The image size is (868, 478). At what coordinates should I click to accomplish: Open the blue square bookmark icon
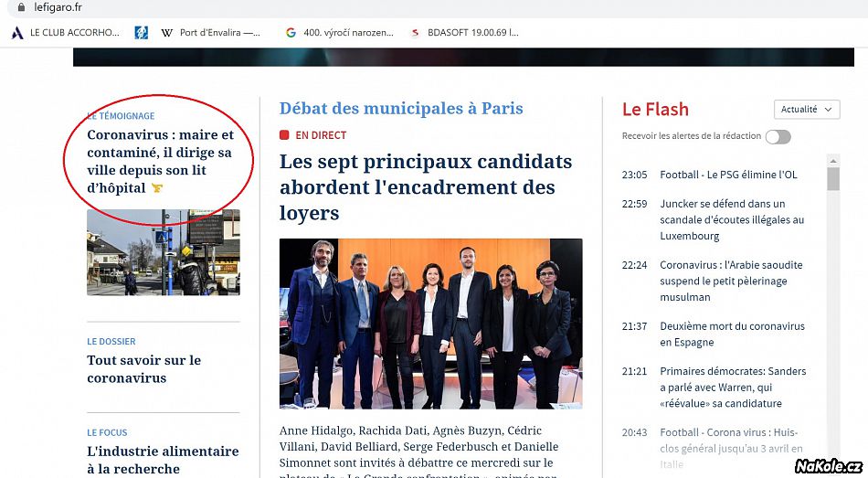(x=141, y=33)
